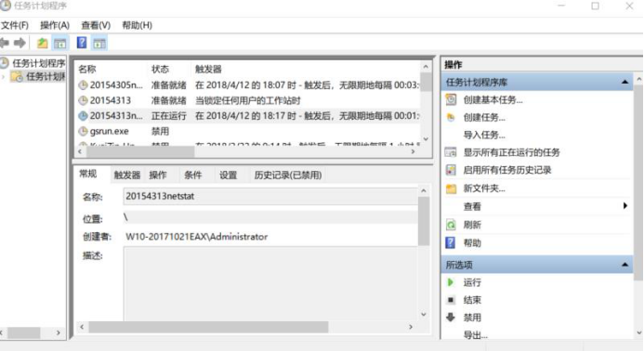Switch to the 历史记录(已禁用) tab

287,175
